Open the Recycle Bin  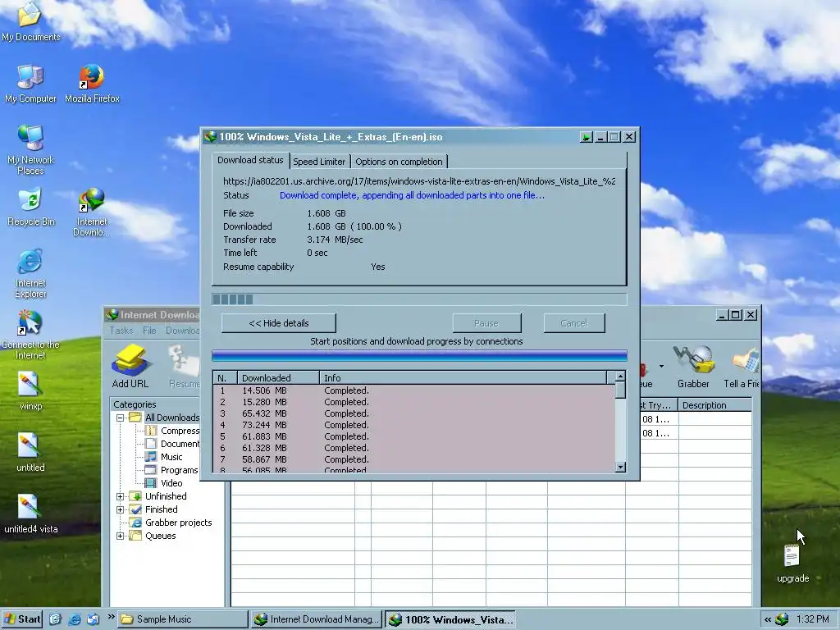(x=30, y=208)
